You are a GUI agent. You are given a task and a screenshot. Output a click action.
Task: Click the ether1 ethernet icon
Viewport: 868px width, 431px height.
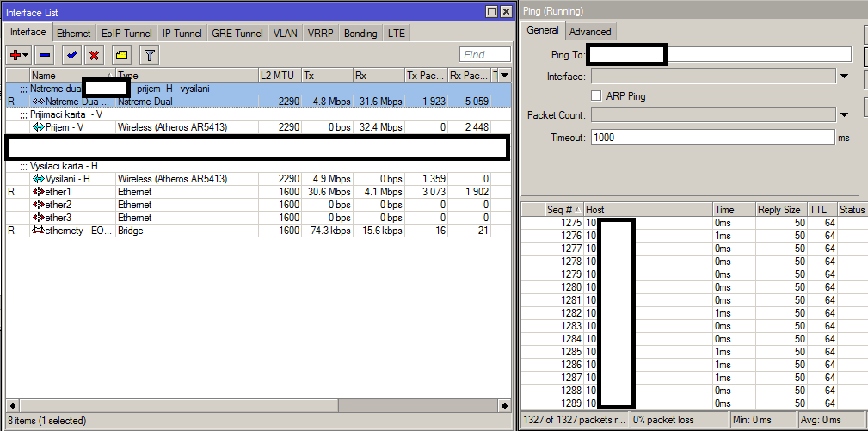coord(38,192)
